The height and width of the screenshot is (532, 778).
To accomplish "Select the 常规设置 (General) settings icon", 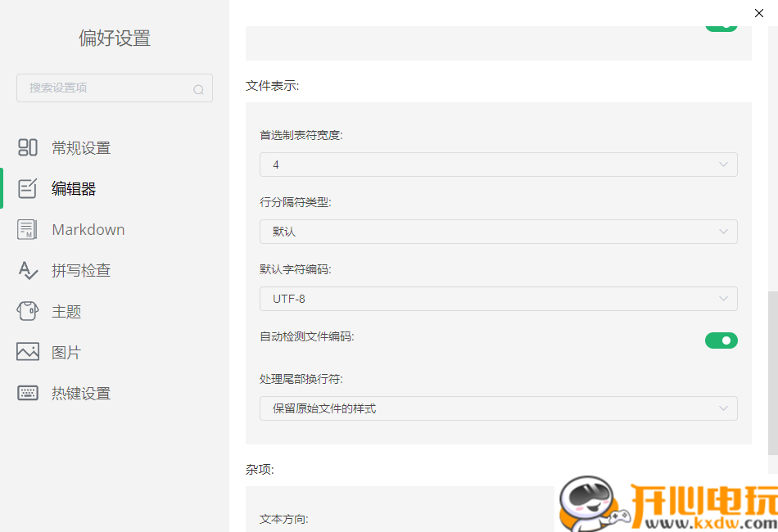I will click(x=28, y=147).
